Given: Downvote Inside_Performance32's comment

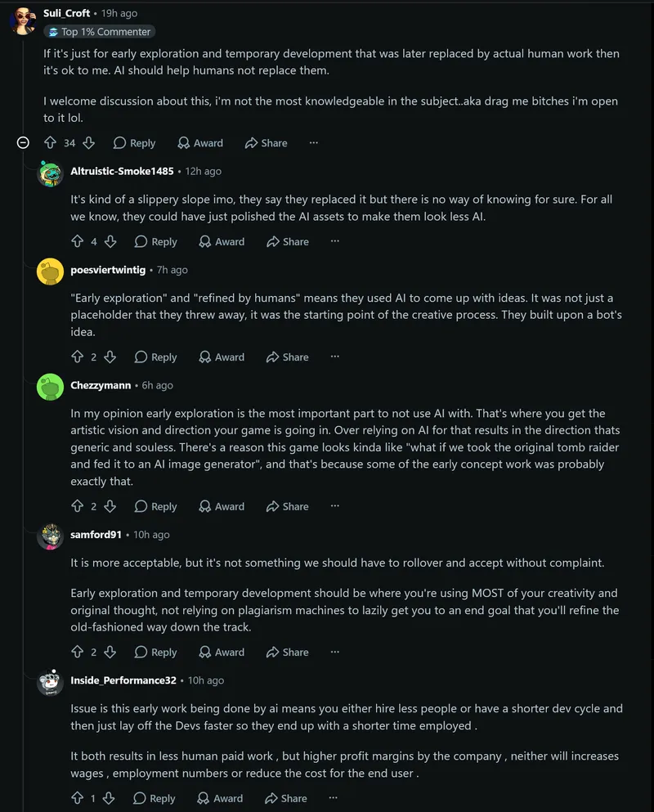Looking at the screenshot, I should coord(108,798).
